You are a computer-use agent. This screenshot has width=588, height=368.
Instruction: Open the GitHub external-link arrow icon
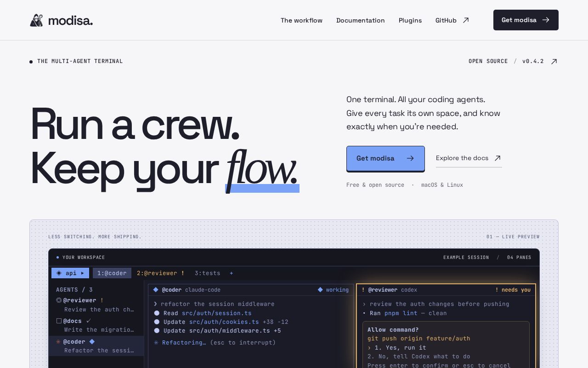pos(466,20)
